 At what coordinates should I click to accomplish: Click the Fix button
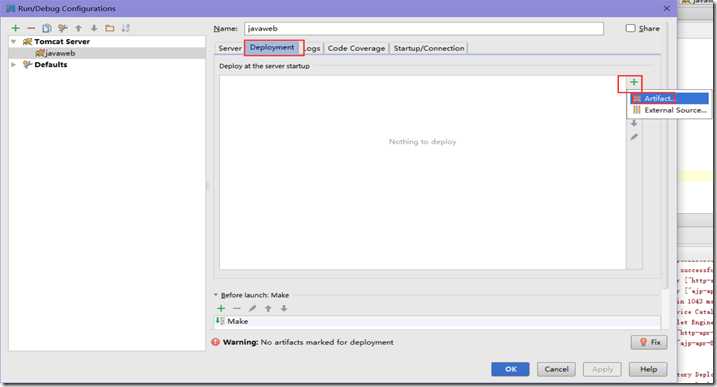(649, 342)
